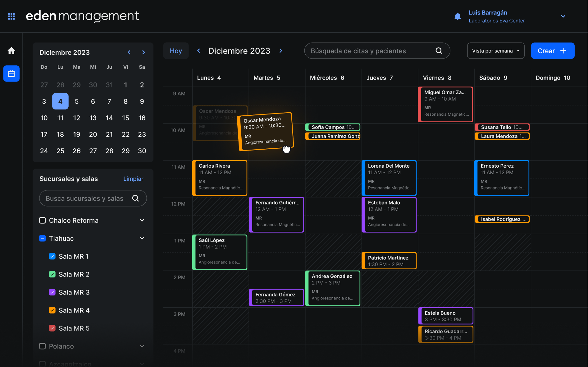This screenshot has height=367, width=588.
Task: Open the calendar view sidebar icon
Action: click(11, 74)
